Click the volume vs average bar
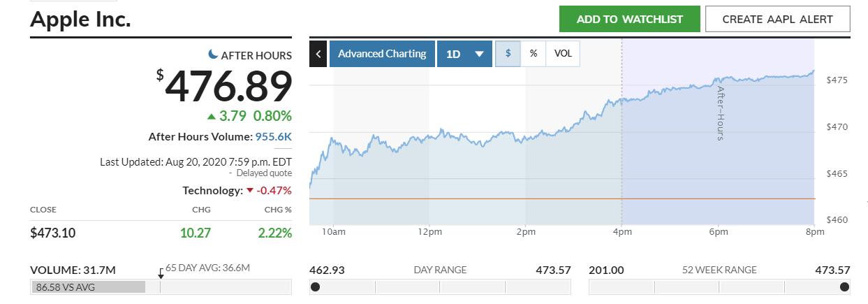 88,287
